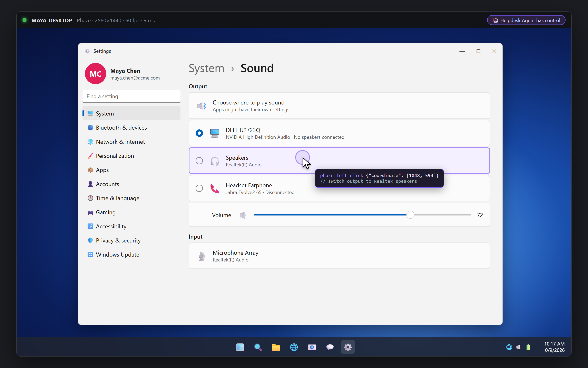Click the System breadcrumb link

[x=207, y=68]
